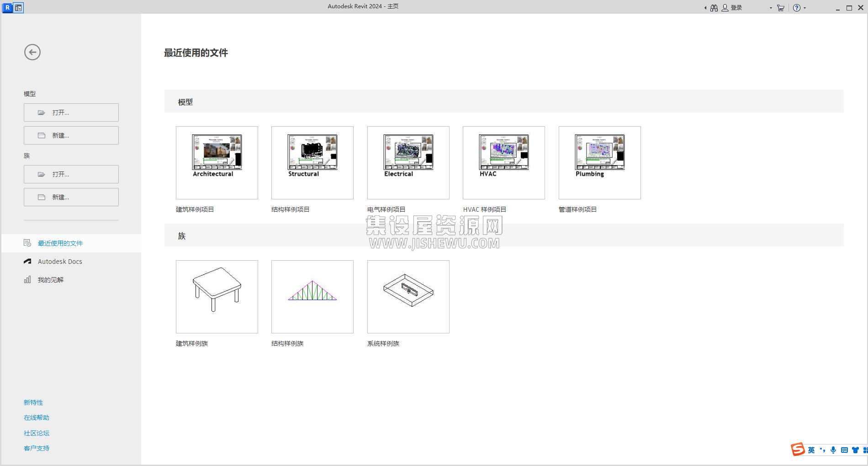Open the Plumbing sample project thumbnail
Screen dimensions: 868x466
point(600,163)
